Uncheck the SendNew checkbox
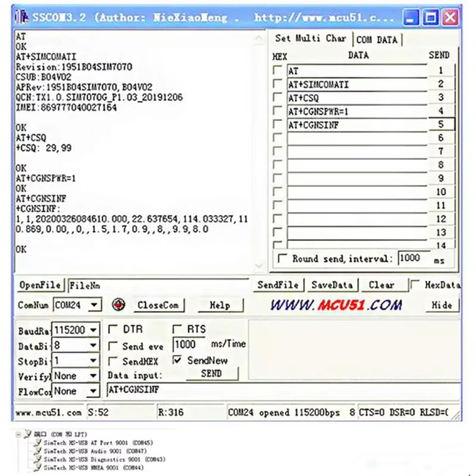 (x=177, y=360)
